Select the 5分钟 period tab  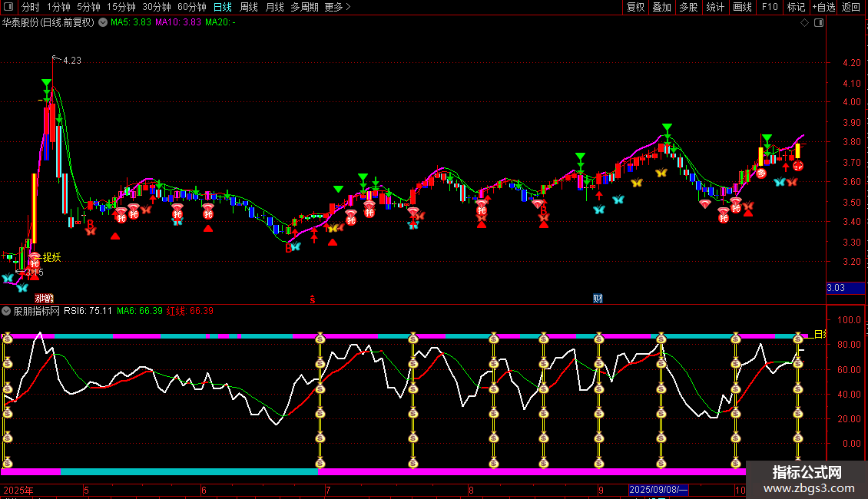(x=88, y=7)
